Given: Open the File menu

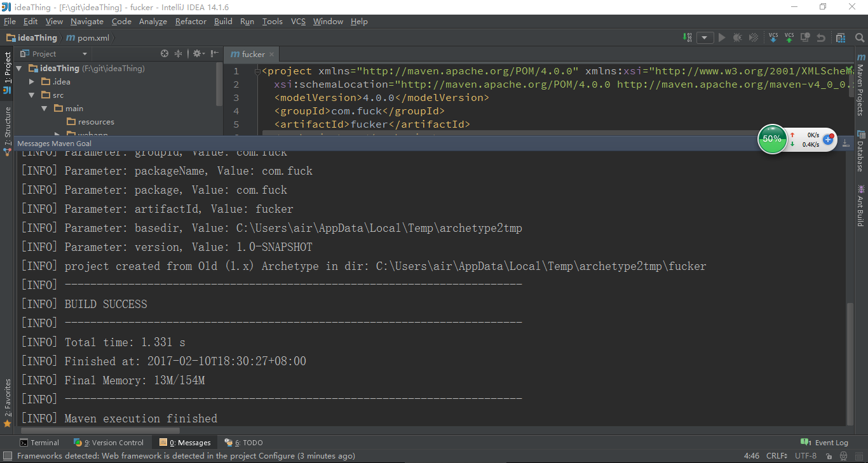Looking at the screenshot, I should click(x=10, y=21).
